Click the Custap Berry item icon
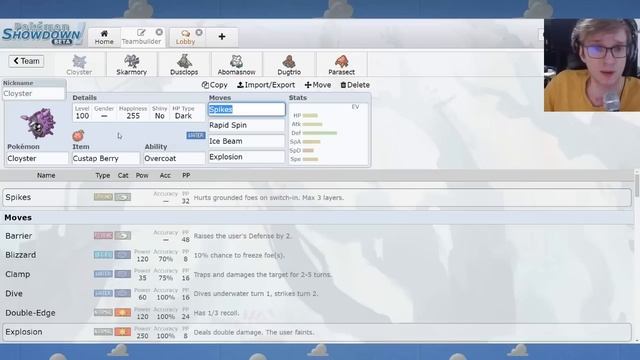 [x=78, y=136]
